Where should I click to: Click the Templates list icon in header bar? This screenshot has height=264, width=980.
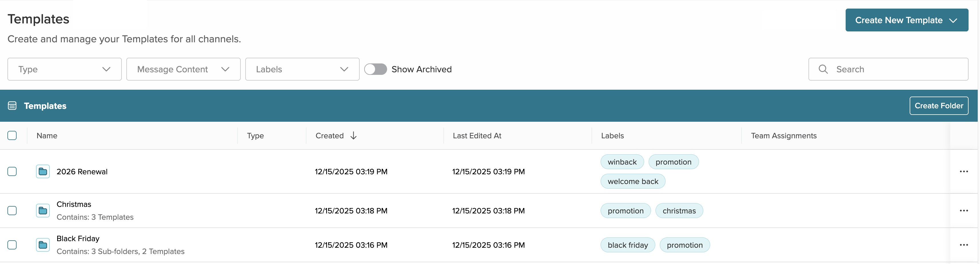pyautogui.click(x=12, y=106)
